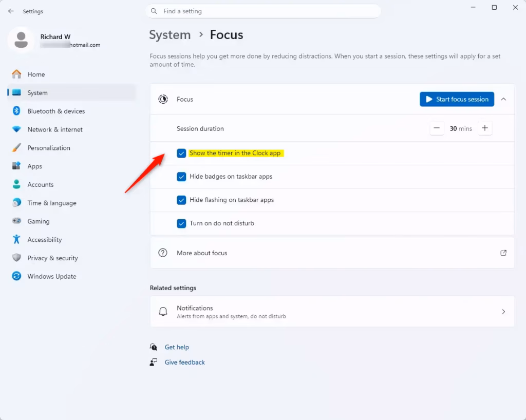Open Accessibility settings page
This screenshot has height=420, width=526.
pos(71,239)
